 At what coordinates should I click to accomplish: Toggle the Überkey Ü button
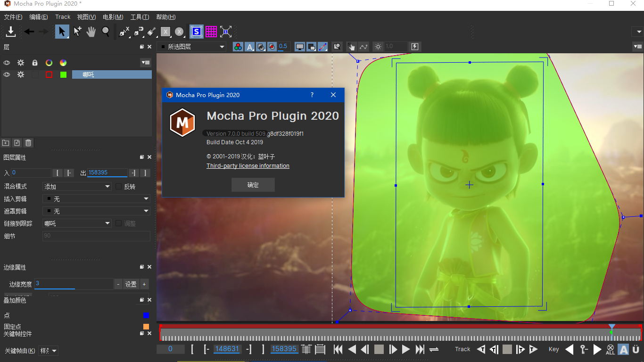pyautogui.click(x=636, y=349)
